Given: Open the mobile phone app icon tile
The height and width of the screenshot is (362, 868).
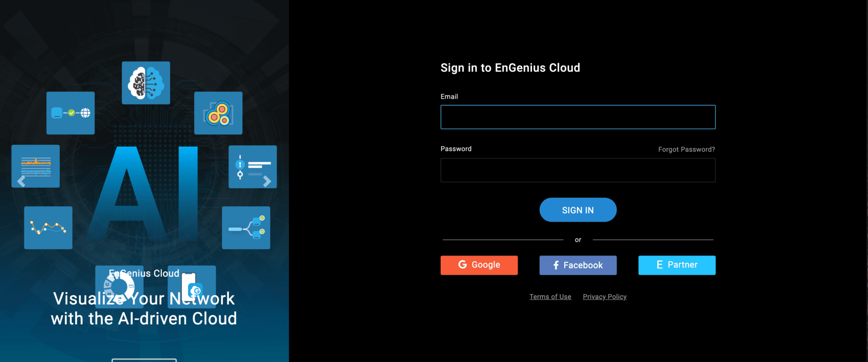Looking at the screenshot, I should (x=192, y=287).
